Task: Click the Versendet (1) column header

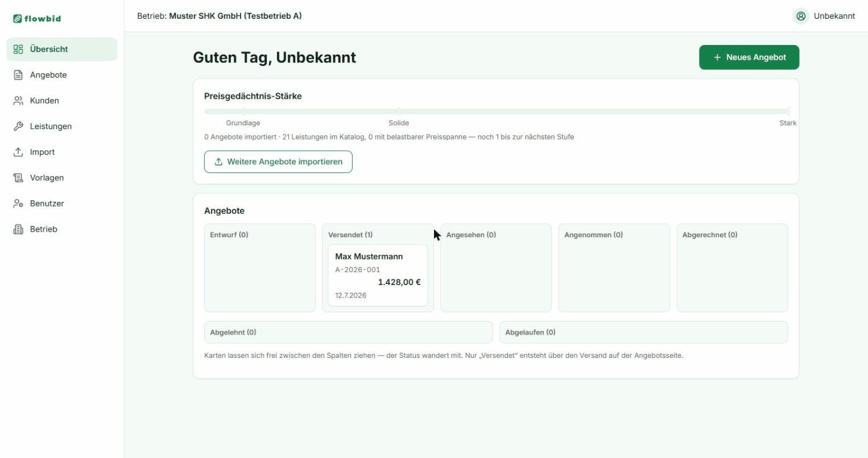Action: [x=350, y=235]
